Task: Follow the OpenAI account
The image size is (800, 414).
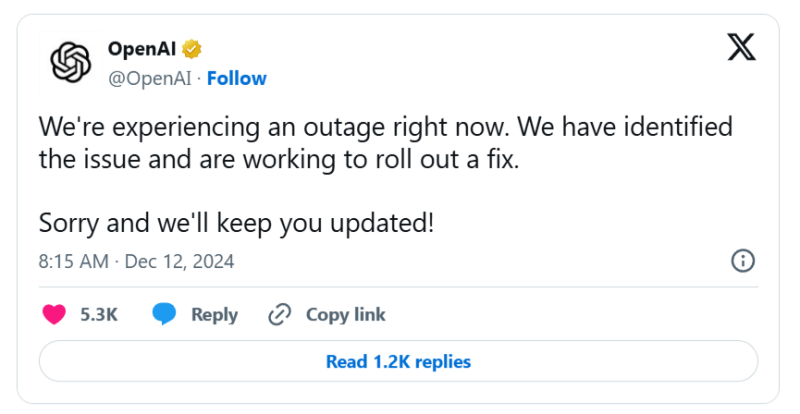Action: point(237,78)
